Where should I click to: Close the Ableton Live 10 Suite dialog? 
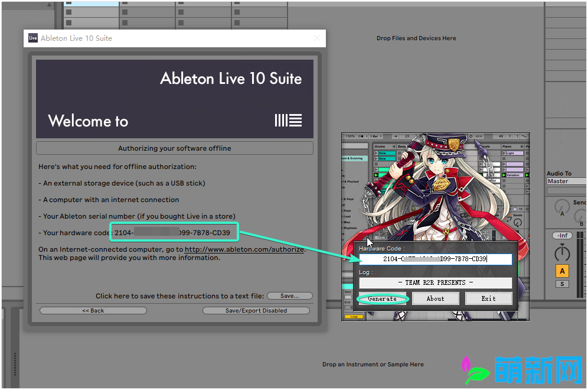(317, 38)
